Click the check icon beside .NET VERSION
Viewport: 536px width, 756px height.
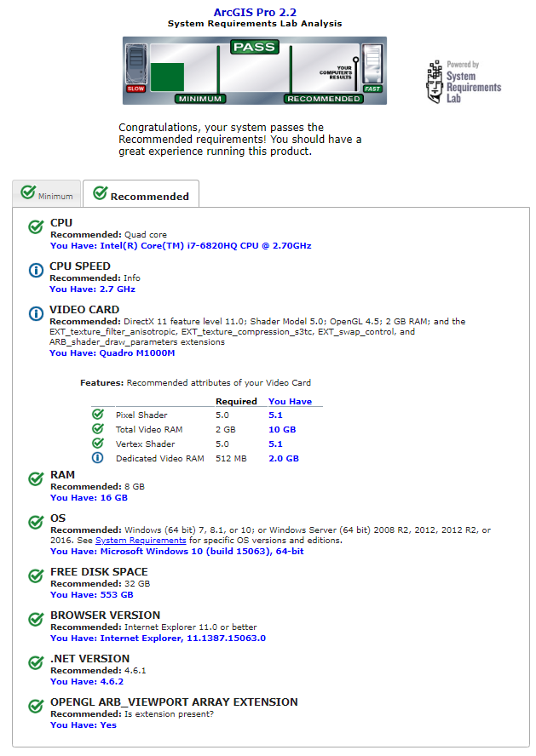(36, 662)
